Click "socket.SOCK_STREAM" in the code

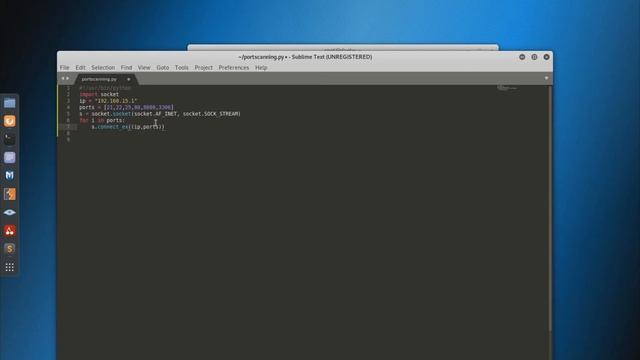tap(211, 114)
